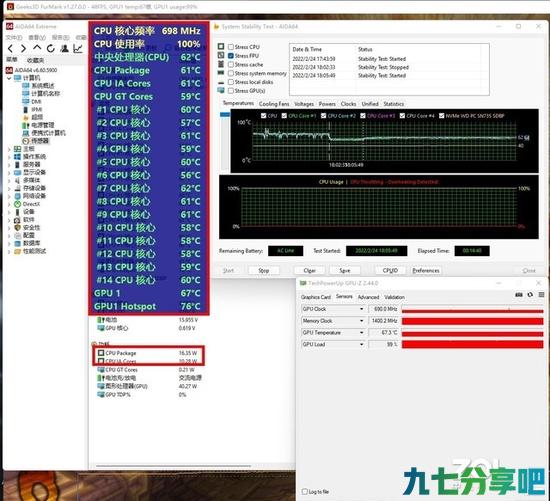Click the Stress GPU(s) monitor icon
This screenshot has width=550, height=501.
tap(221, 91)
